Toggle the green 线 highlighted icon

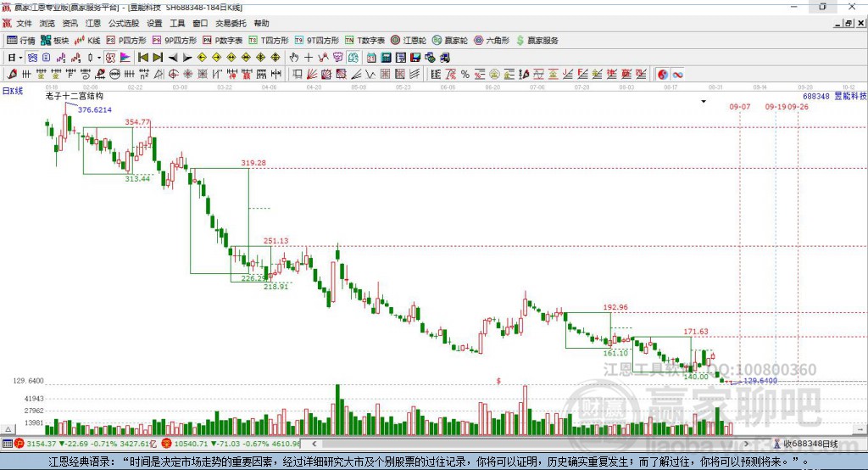click(x=353, y=58)
